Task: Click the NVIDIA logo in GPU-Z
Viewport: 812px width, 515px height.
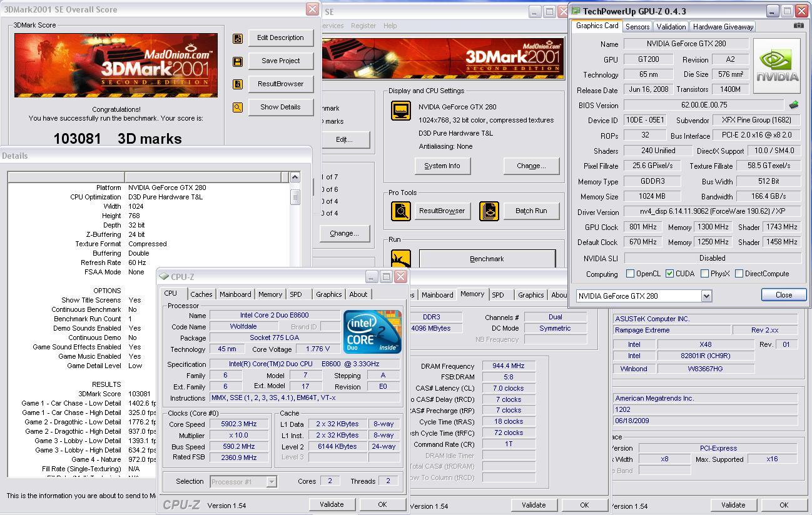Action: (777, 66)
